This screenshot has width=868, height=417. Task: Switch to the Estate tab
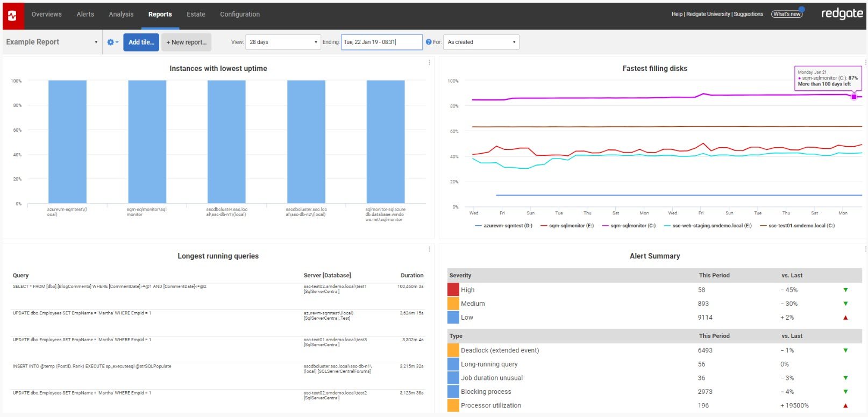pyautogui.click(x=196, y=15)
